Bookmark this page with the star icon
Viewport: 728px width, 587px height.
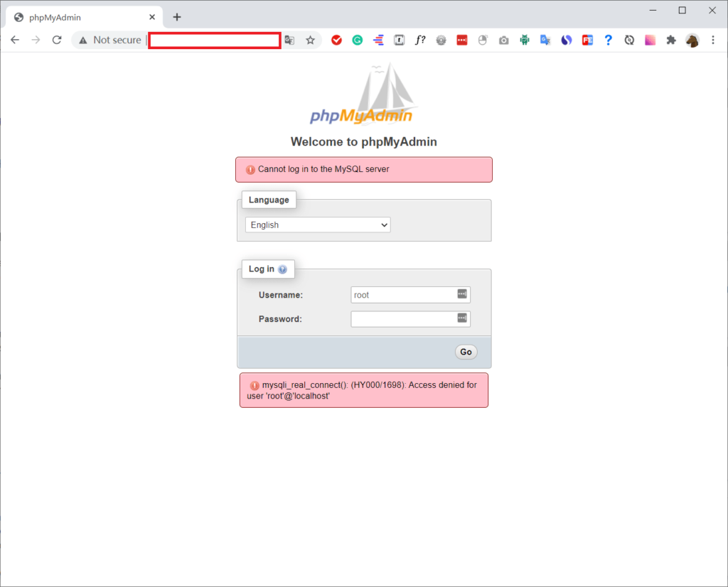coord(311,41)
